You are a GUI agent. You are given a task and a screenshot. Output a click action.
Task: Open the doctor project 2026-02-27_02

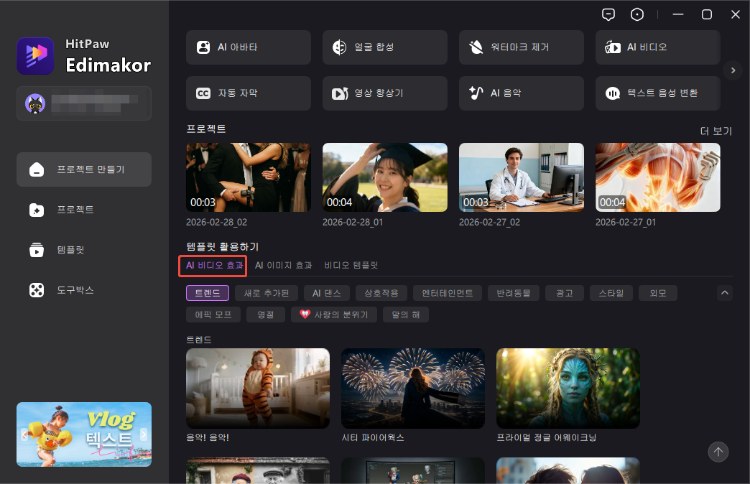(521, 177)
